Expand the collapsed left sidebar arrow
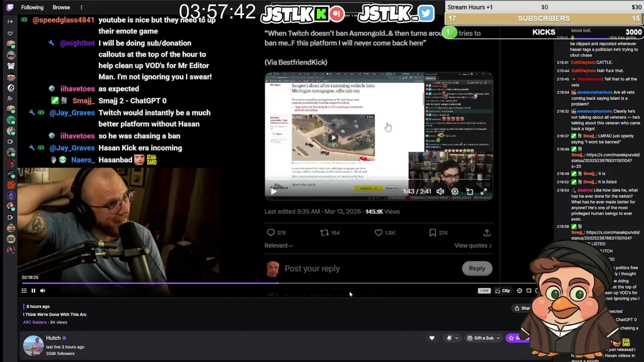 coord(10,21)
